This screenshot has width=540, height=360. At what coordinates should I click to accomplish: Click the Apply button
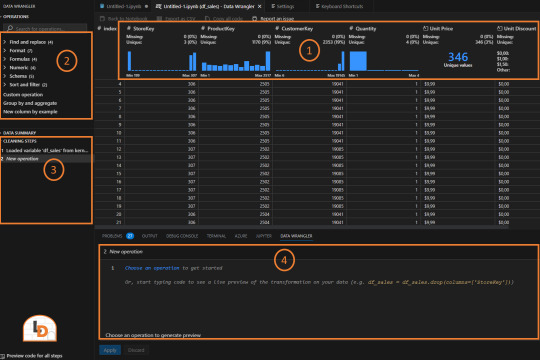click(110, 350)
